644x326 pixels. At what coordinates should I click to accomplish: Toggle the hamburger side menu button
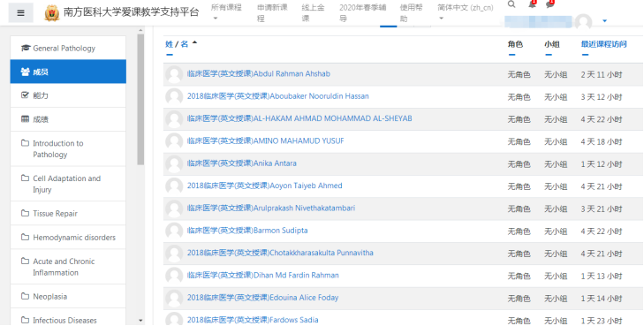[x=21, y=12]
